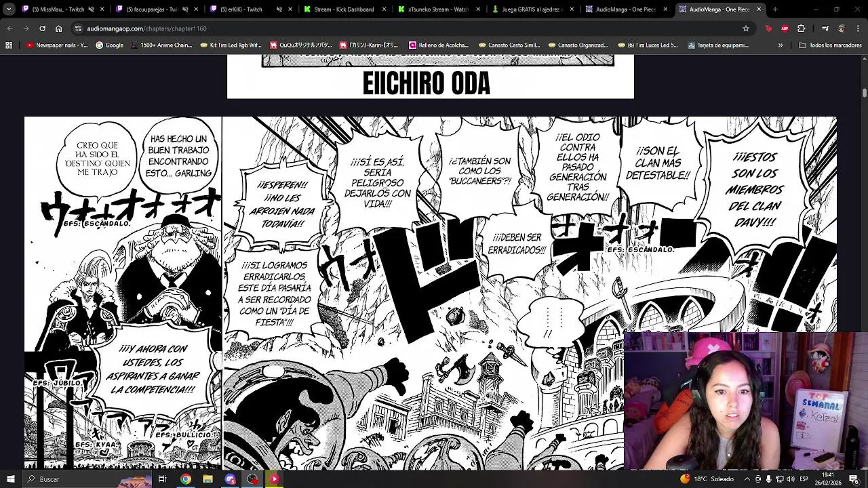868x488 pixels.
Task: Open the Karin bookmark
Action: click(370, 45)
